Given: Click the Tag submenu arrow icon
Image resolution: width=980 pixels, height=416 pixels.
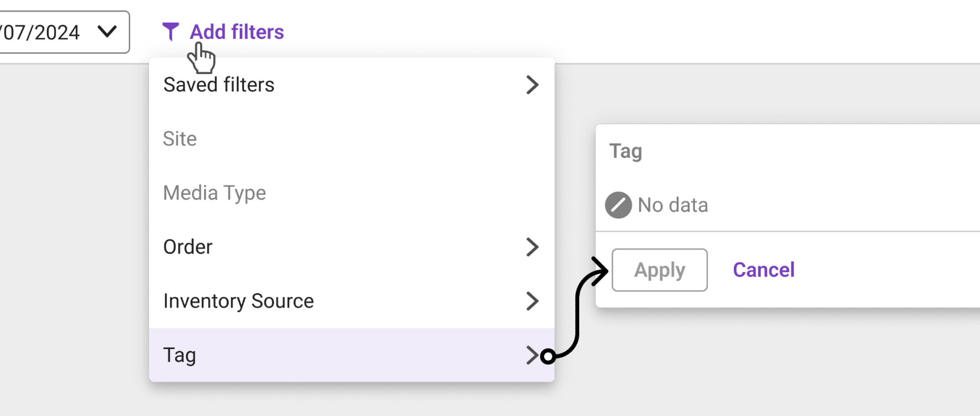Looking at the screenshot, I should pos(533,355).
